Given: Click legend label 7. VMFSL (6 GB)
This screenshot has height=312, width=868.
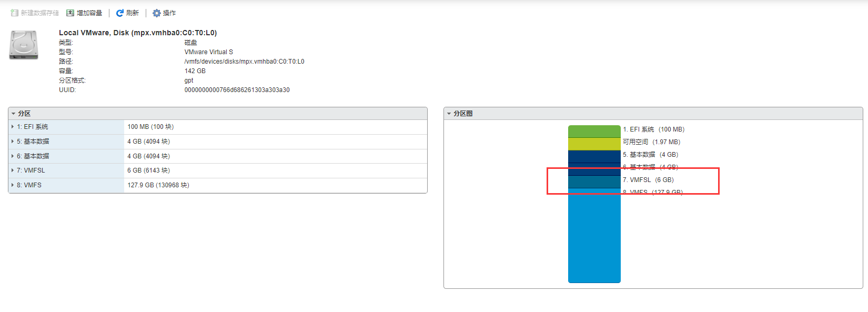Looking at the screenshot, I should (x=648, y=180).
